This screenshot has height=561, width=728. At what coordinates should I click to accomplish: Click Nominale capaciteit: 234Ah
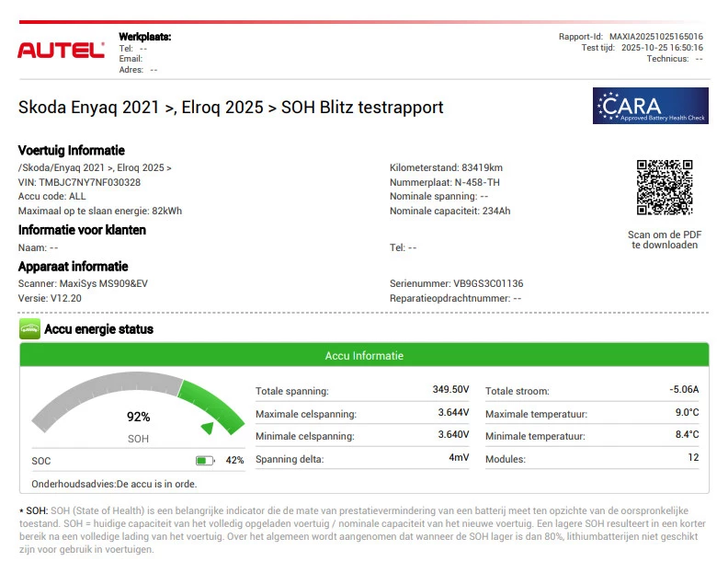[449, 211]
